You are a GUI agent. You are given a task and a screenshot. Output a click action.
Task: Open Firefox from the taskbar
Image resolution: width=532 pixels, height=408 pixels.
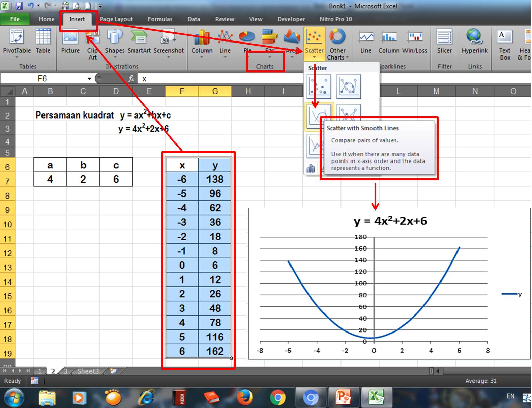click(x=245, y=397)
